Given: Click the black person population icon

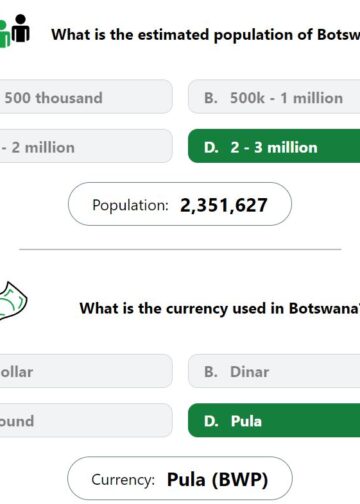Looking at the screenshot, I should [x=21, y=28].
